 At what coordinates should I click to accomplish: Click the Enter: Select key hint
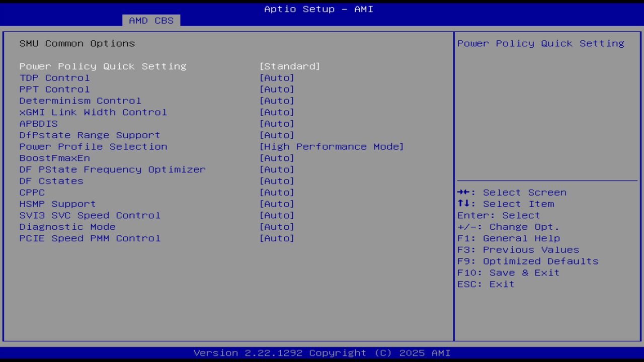coord(499,215)
